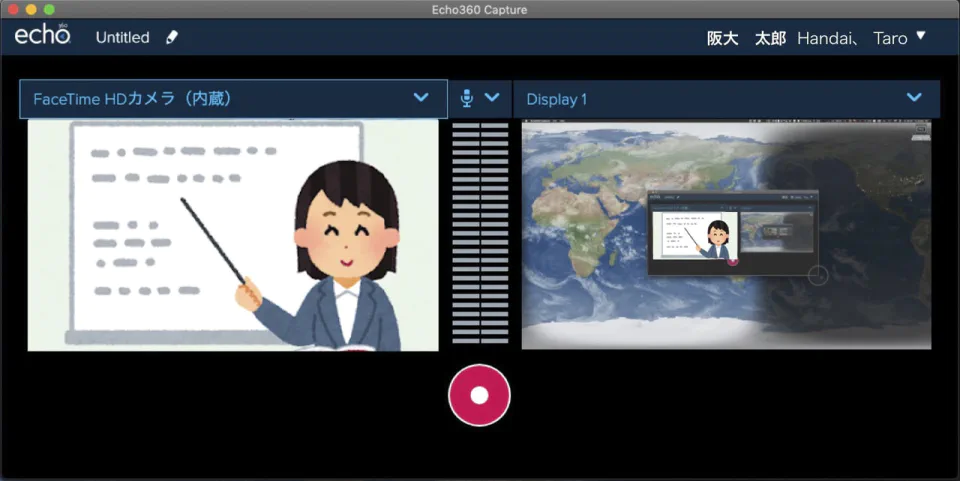This screenshot has height=481, width=960.
Task: Click the Display 1 screen preview
Action: click(x=726, y=235)
